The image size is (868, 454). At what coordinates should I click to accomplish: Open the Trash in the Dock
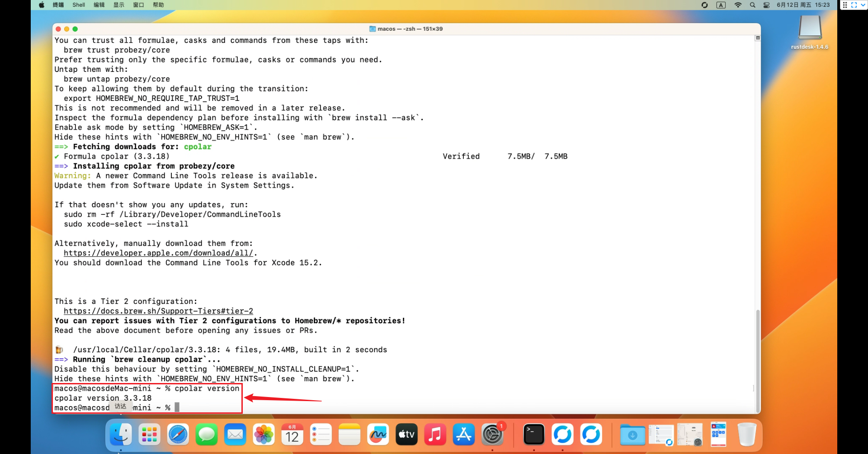[747, 435]
